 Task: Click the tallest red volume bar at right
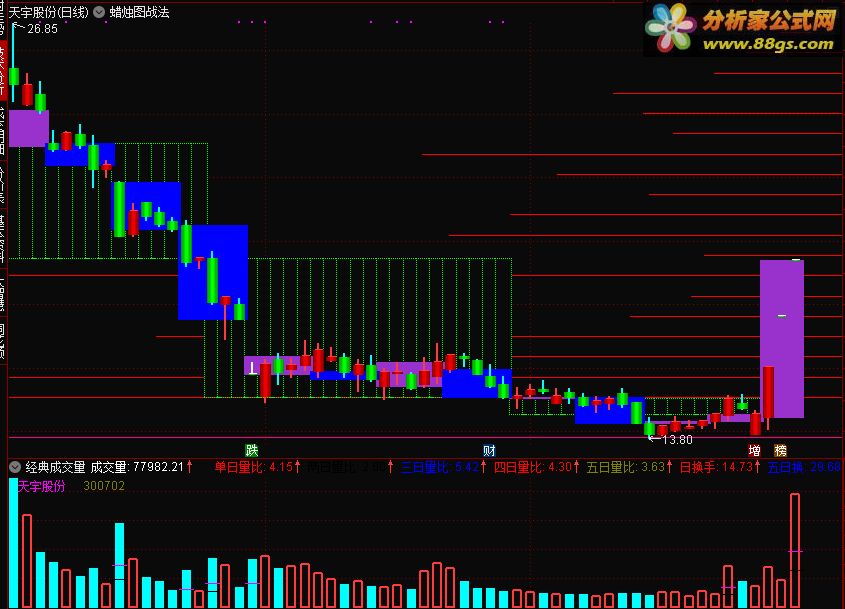point(795,551)
